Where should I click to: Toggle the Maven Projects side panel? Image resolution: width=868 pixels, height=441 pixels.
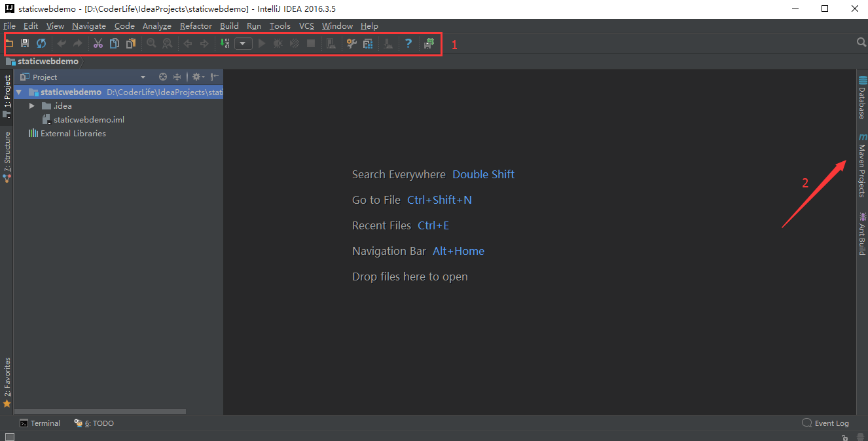point(862,167)
